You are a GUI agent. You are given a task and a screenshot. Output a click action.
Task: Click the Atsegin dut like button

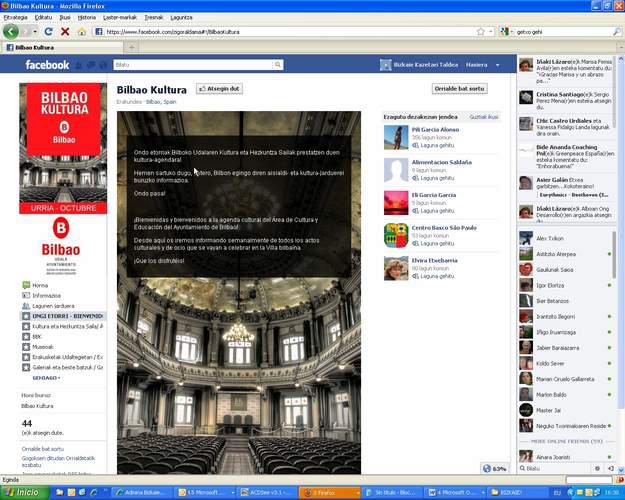pos(219,89)
